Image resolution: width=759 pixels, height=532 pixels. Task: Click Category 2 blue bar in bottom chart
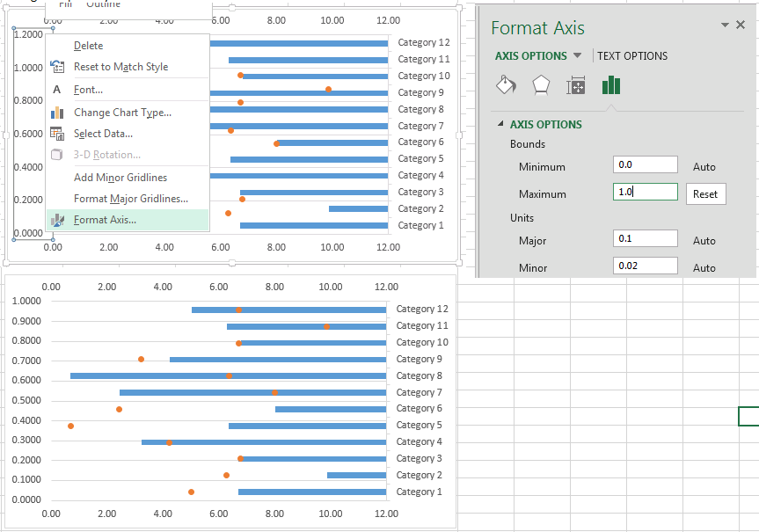click(x=357, y=476)
